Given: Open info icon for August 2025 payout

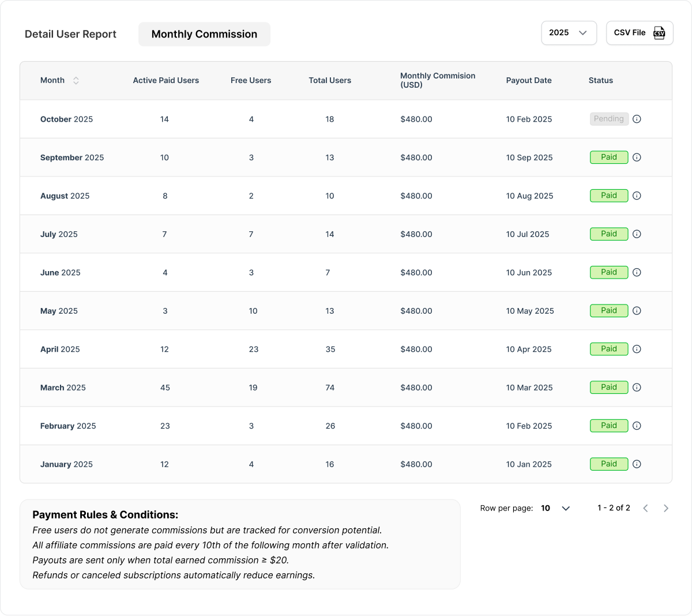Looking at the screenshot, I should pos(637,196).
